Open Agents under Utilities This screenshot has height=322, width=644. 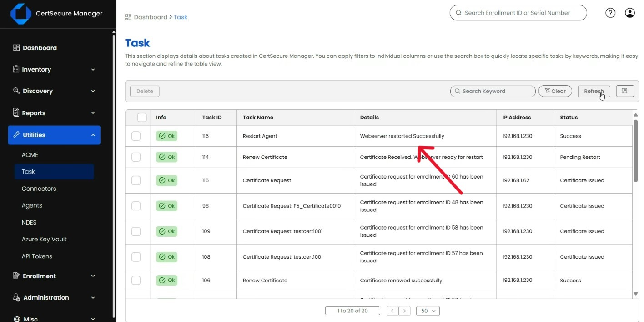[x=32, y=205]
